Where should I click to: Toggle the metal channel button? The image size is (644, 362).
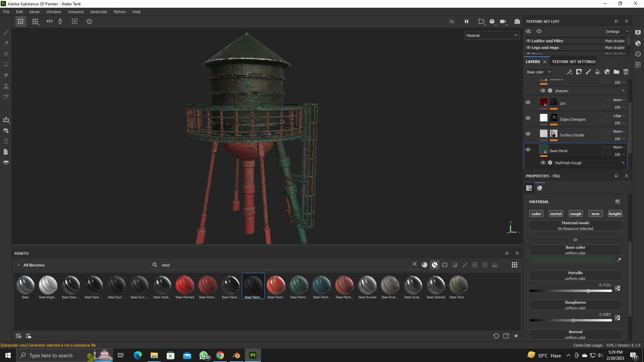(x=556, y=214)
